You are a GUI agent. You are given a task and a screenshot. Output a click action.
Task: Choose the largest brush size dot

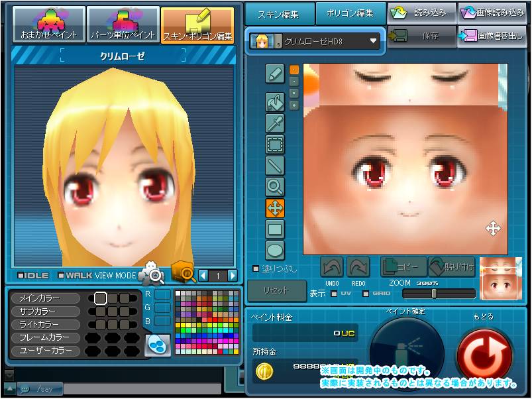(294, 105)
